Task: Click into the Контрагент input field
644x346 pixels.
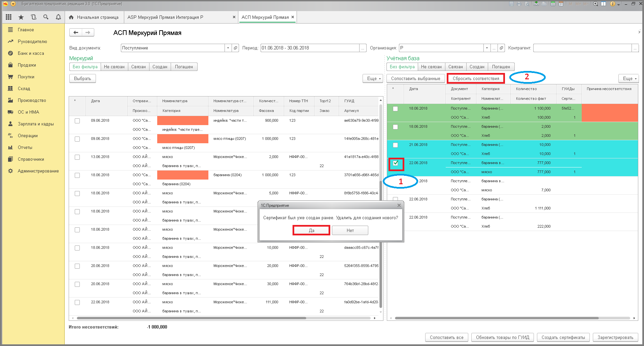Action: pyautogui.click(x=582, y=48)
